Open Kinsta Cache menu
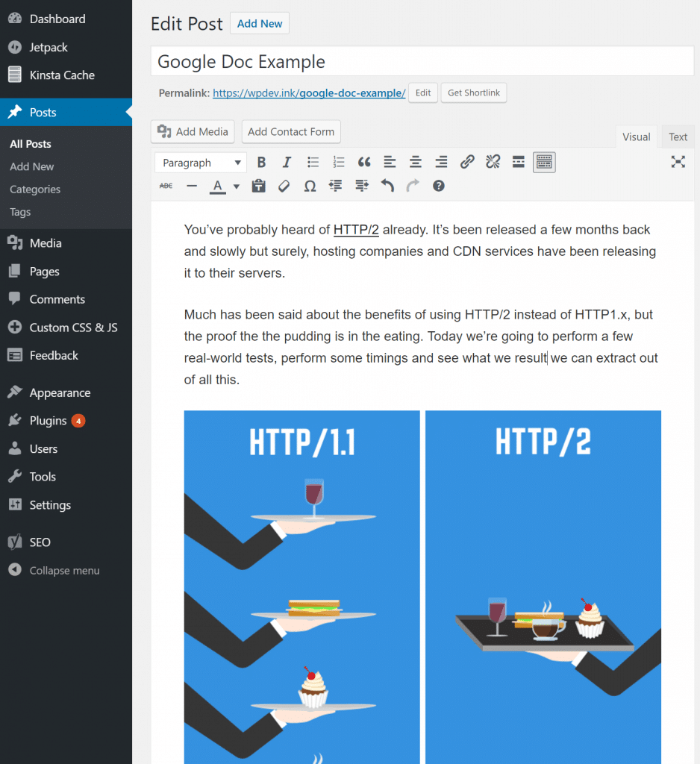Image resolution: width=700 pixels, height=764 pixels. click(x=66, y=75)
